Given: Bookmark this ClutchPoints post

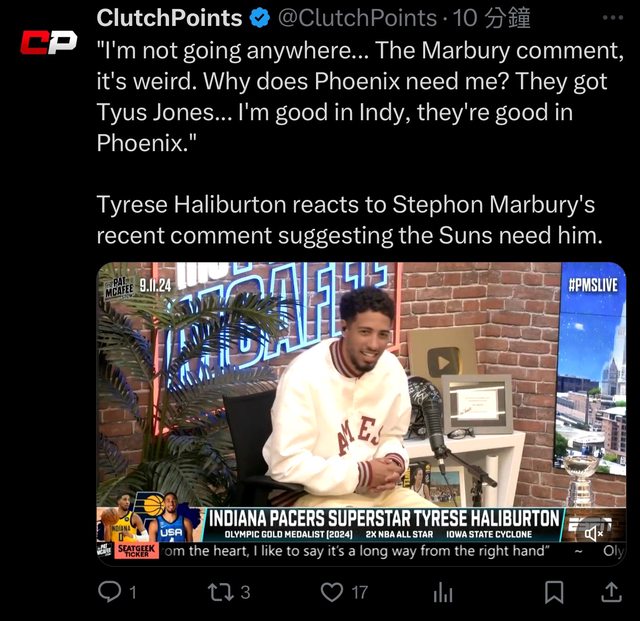Looking at the screenshot, I should tap(554, 592).
